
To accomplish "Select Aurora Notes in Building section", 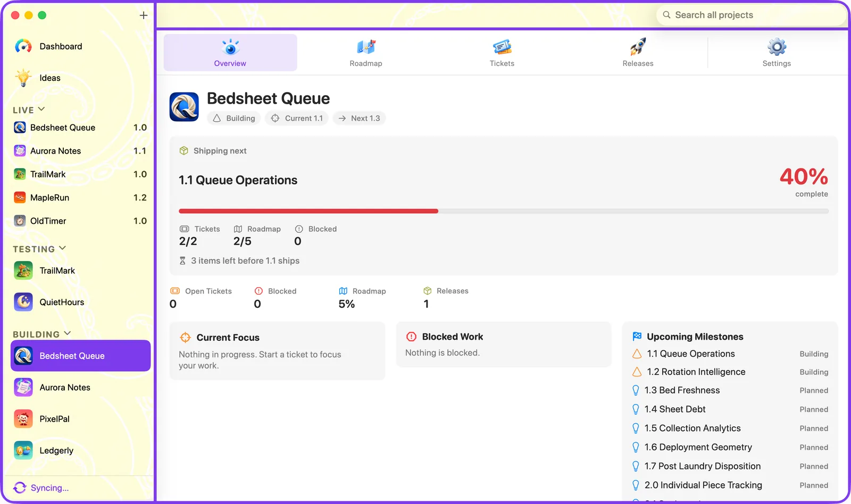I will coord(80,388).
